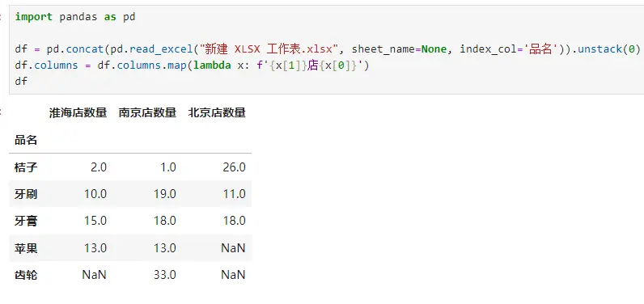Click the Excel filename string in code
644x304 pixels.
coord(266,49)
